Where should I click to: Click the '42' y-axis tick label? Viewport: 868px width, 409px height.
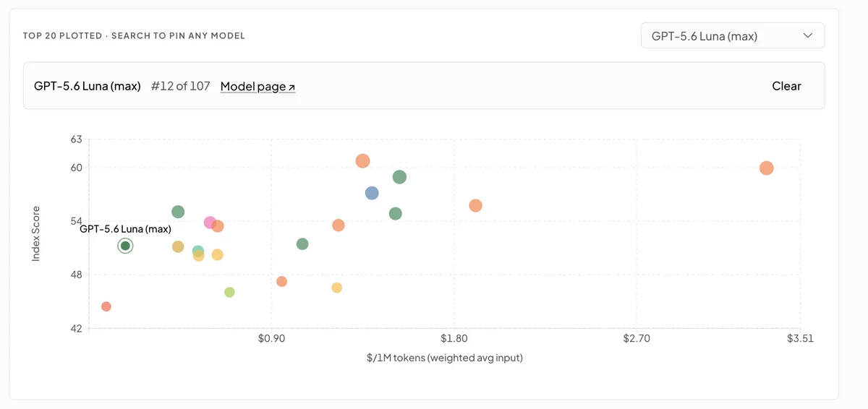tap(77, 328)
